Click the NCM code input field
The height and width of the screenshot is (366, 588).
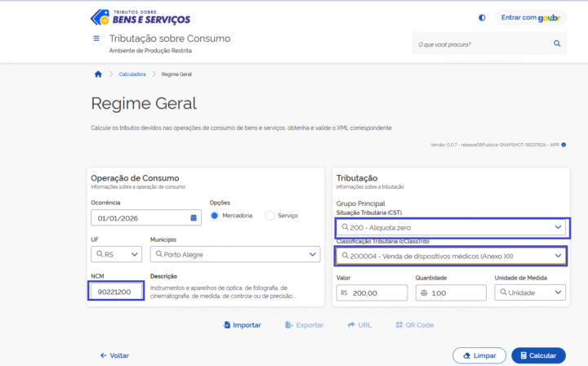click(x=116, y=291)
